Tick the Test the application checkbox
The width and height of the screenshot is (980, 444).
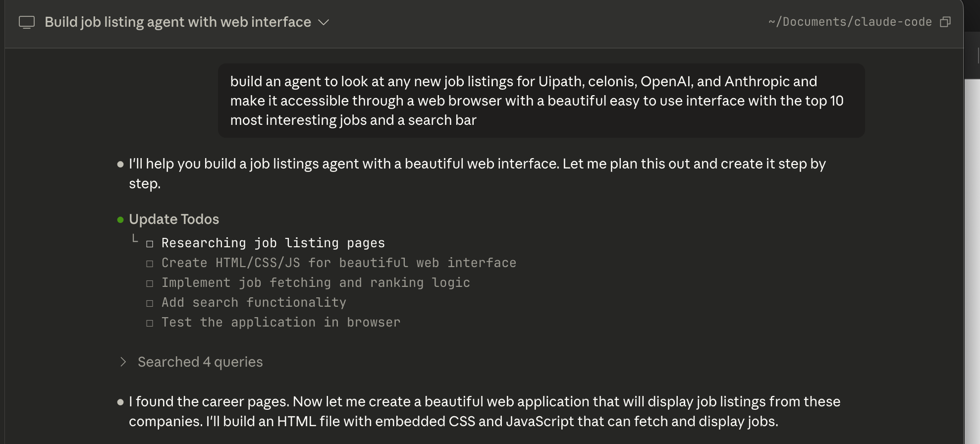[150, 323]
